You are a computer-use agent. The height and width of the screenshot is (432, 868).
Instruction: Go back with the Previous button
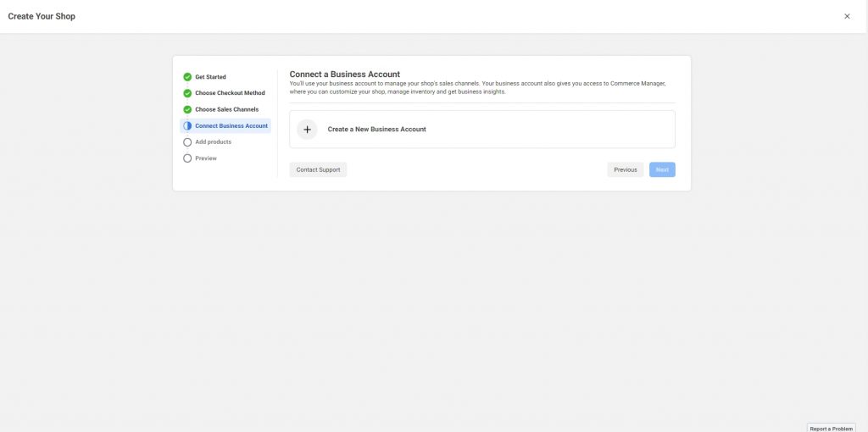click(x=625, y=169)
